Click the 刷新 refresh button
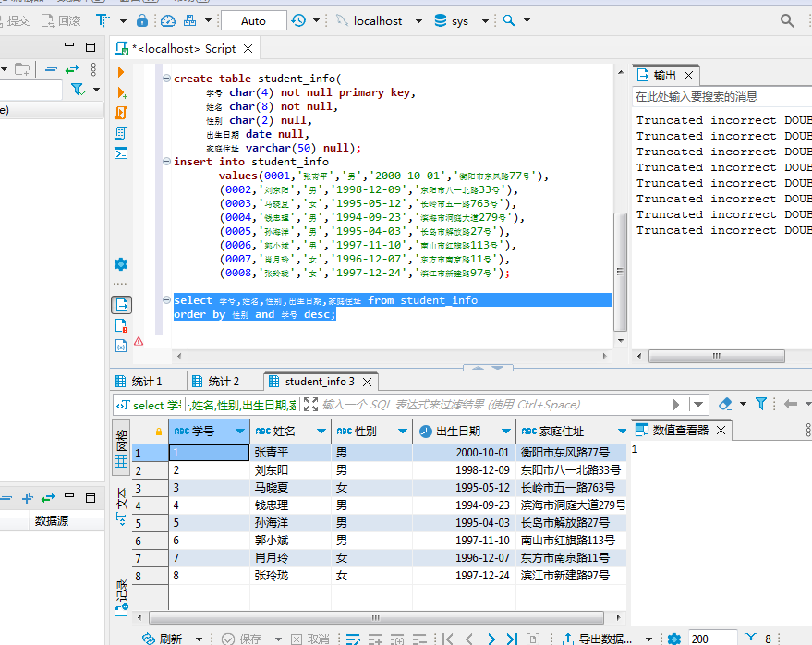The height and width of the screenshot is (645, 812). (163, 639)
